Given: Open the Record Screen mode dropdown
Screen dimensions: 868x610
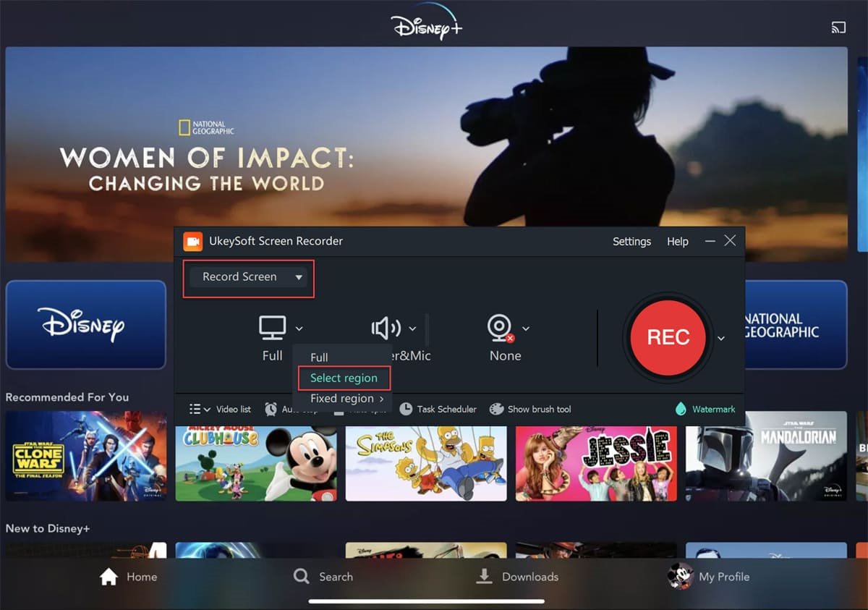Looking at the screenshot, I should click(x=249, y=277).
